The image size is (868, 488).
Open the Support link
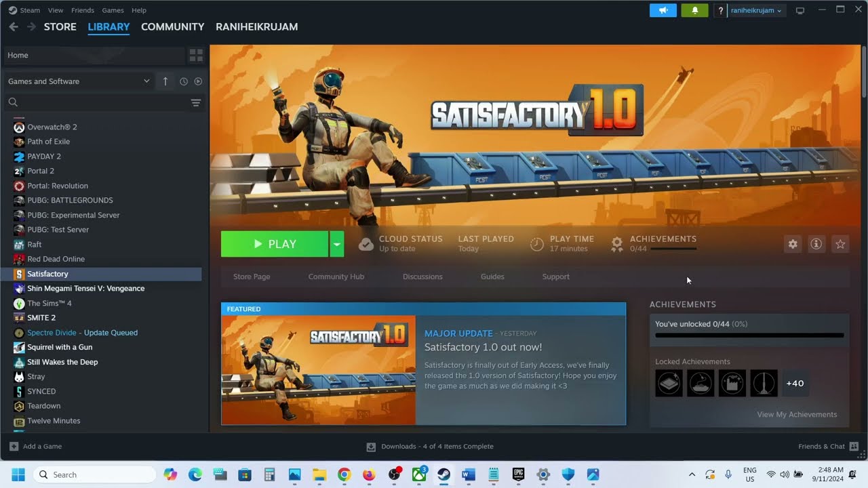pyautogui.click(x=556, y=277)
